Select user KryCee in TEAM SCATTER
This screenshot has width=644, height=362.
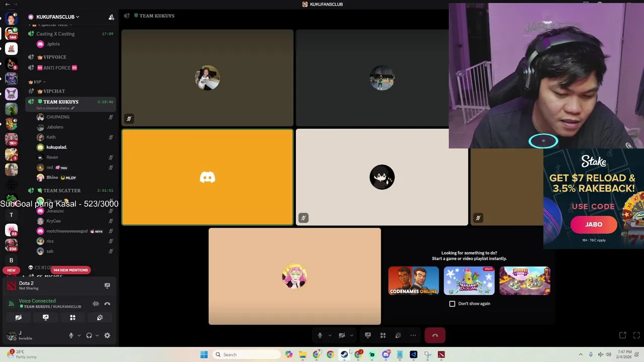[53, 221]
